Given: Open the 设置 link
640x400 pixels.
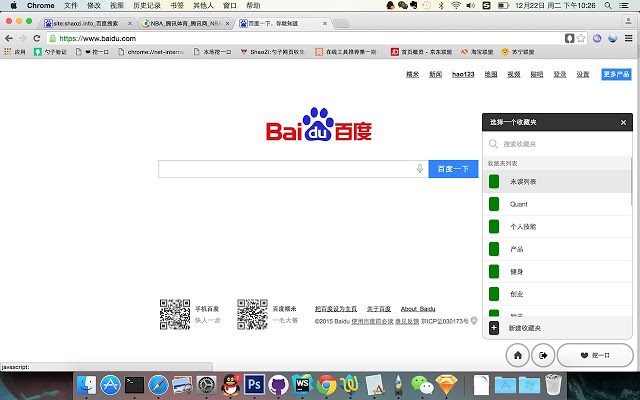Looking at the screenshot, I should [582, 74].
